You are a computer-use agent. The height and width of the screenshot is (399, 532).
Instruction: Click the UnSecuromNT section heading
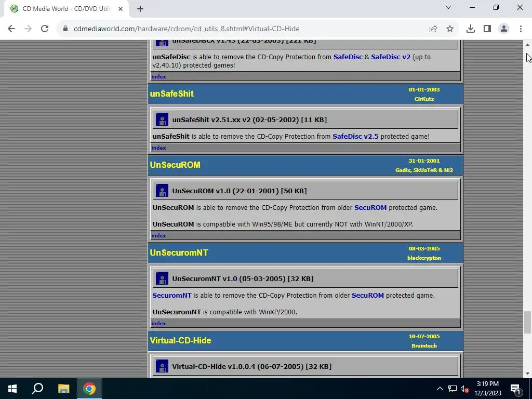[x=179, y=253]
